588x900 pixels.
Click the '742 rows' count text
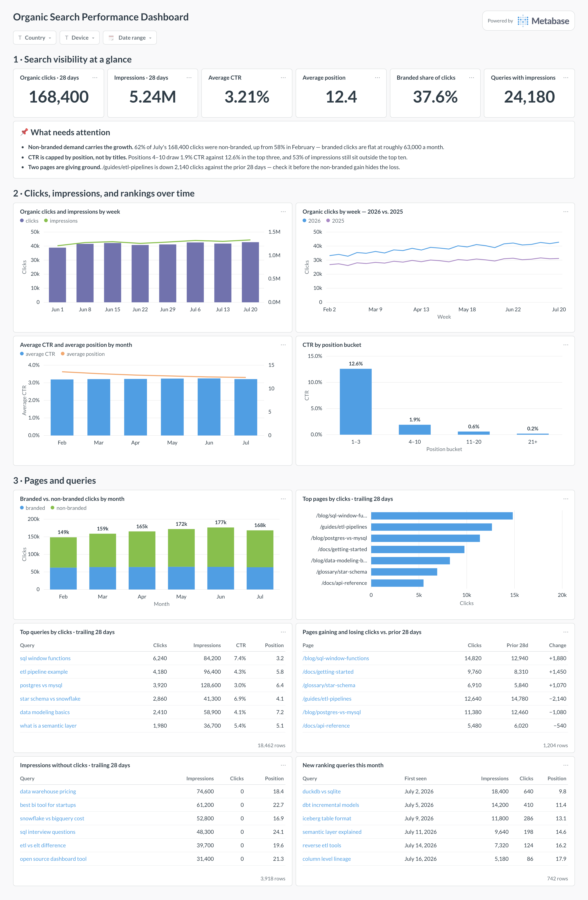click(557, 878)
